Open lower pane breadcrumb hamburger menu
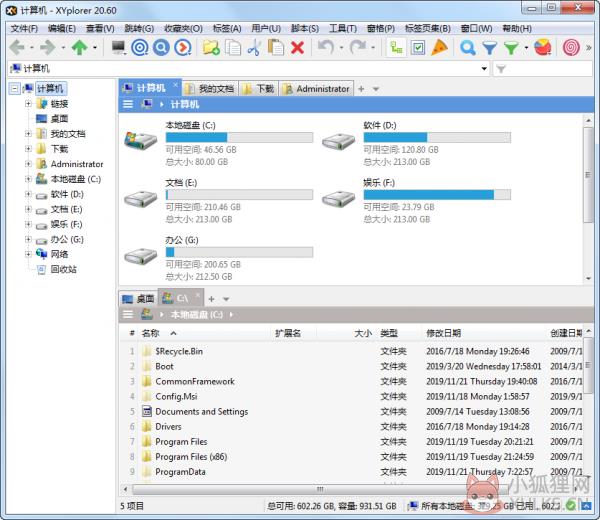 click(x=128, y=315)
